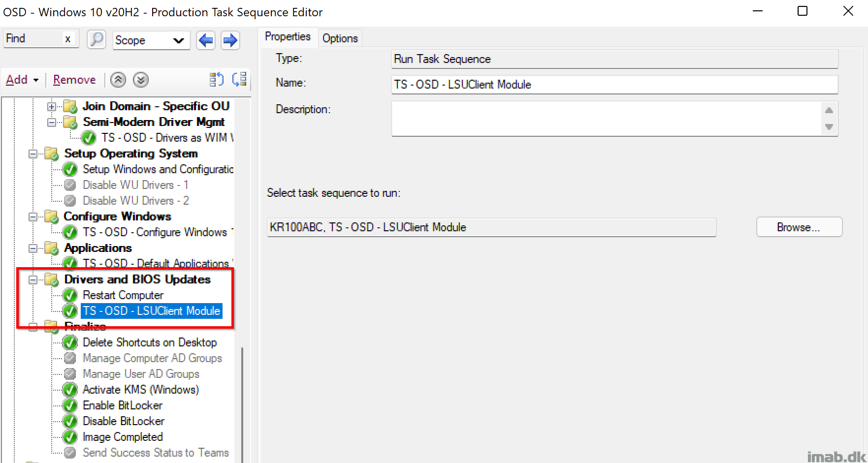Collapse the Applications group
868x463 pixels.
click(x=33, y=248)
